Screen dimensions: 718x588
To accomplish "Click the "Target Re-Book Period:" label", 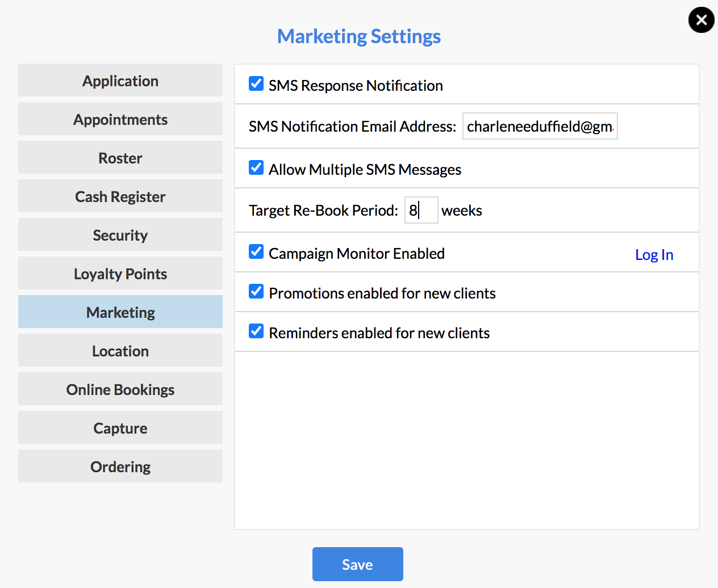I will tap(324, 210).
